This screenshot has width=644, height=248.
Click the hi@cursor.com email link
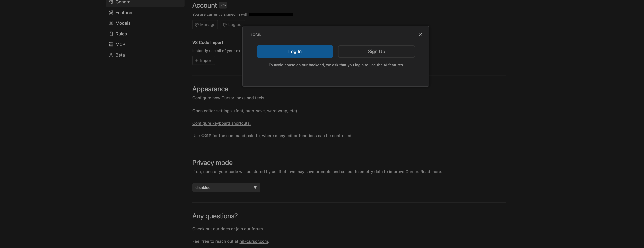[x=254, y=241]
